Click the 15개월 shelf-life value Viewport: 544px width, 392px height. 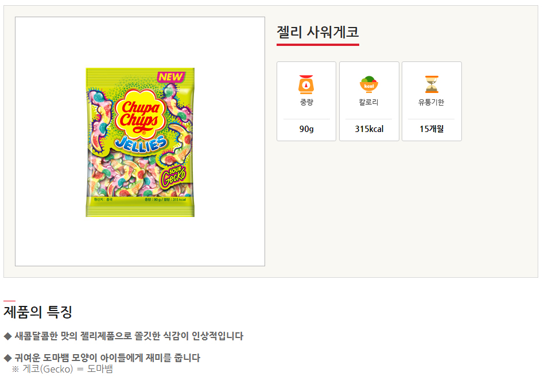point(432,129)
